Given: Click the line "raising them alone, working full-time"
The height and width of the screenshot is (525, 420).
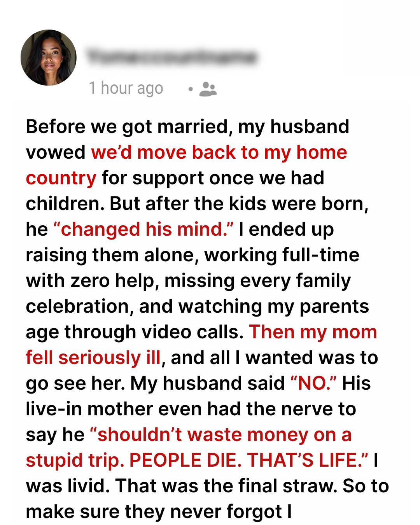Looking at the screenshot, I should point(192,255).
